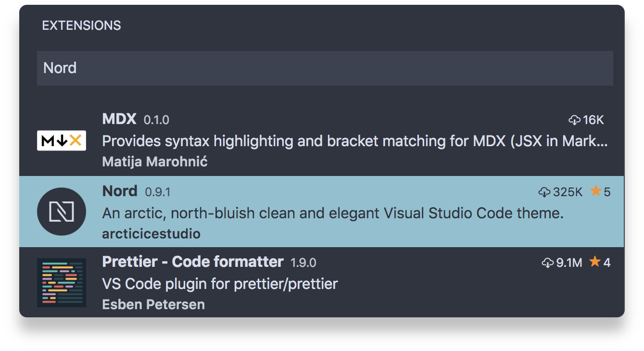The image size is (644, 351).
Task: Click the star rating icon for Prettier
Action: (595, 262)
